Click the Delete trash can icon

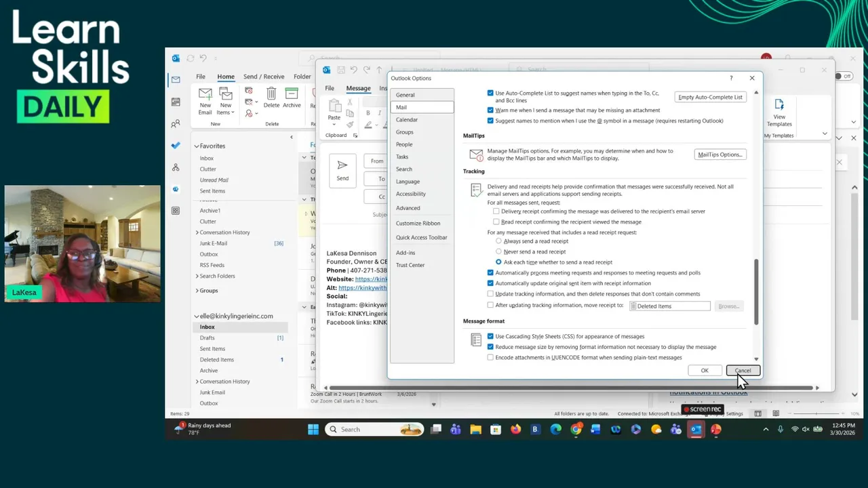click(x=271, y=94)
